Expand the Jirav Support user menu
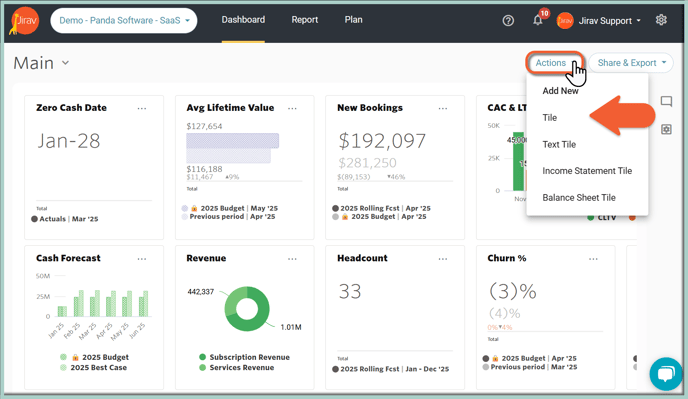The width and height of the screenshot is (688, 399). [x=609, y=21]
